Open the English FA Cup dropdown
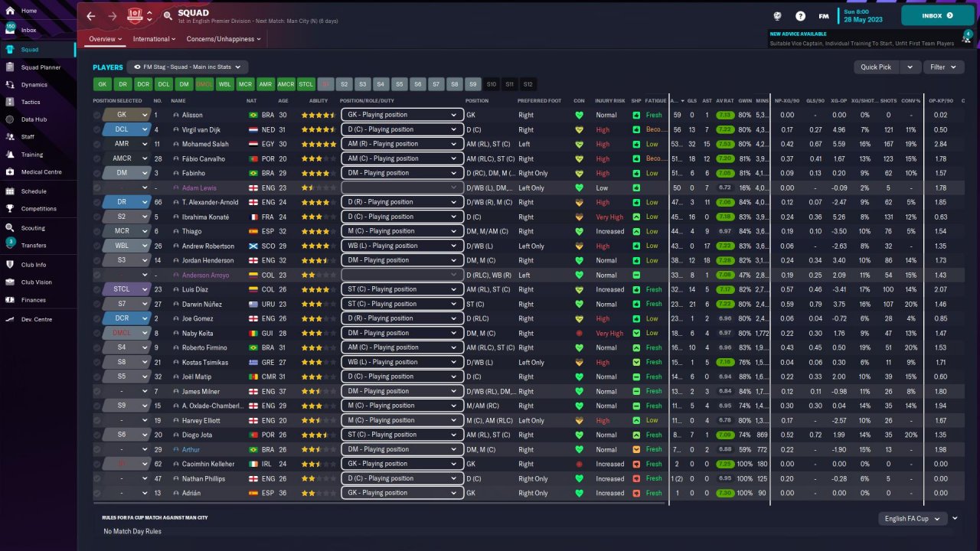Image resolution: width=980 pixels, height=551 pixels. (913, 518)
